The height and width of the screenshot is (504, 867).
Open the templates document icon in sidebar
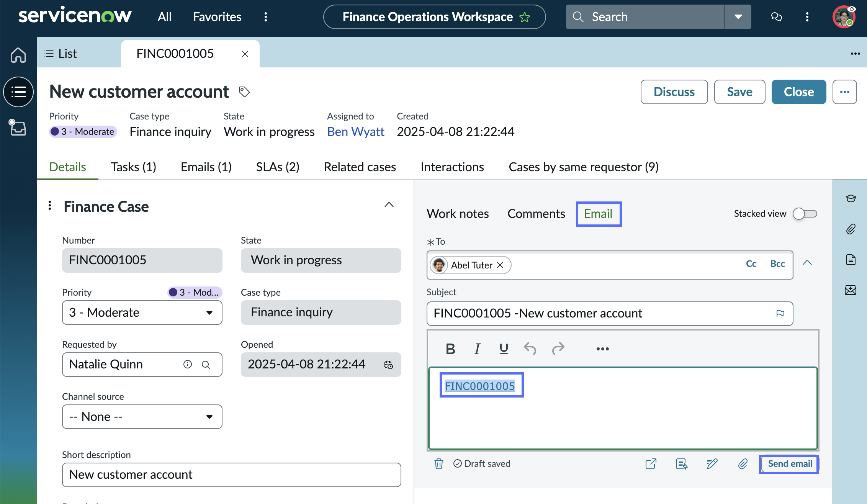point(851,260)
